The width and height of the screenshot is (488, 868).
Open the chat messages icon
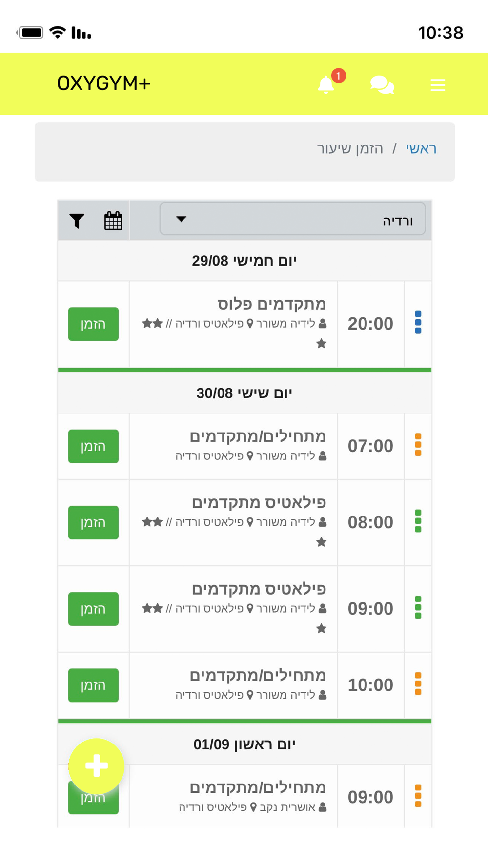click(382, 85)
